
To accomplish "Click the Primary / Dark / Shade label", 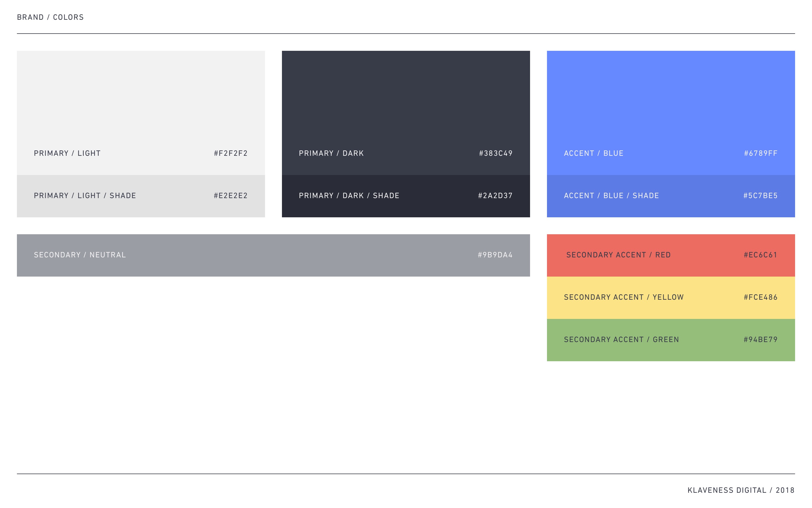I will pos(349,196).
